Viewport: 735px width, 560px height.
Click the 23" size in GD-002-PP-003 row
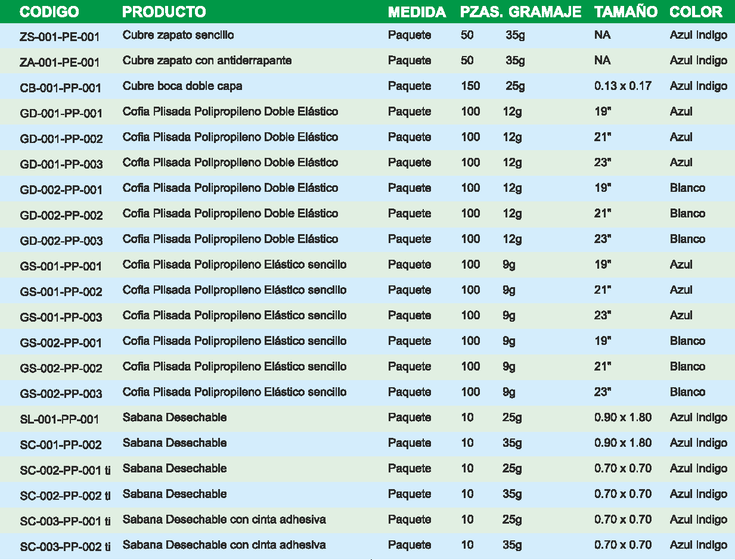tap(603, 239)
